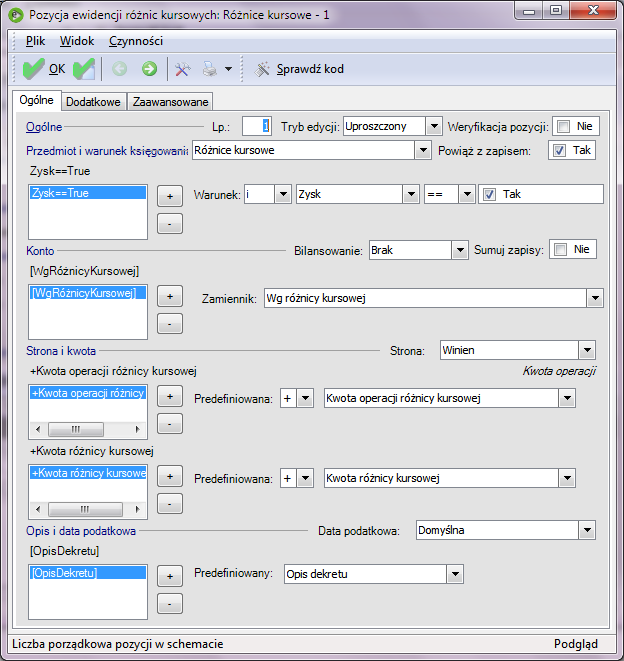Select the [OpisDekretu] list item
Screen dimensions: 624x661
click(88, 573)
